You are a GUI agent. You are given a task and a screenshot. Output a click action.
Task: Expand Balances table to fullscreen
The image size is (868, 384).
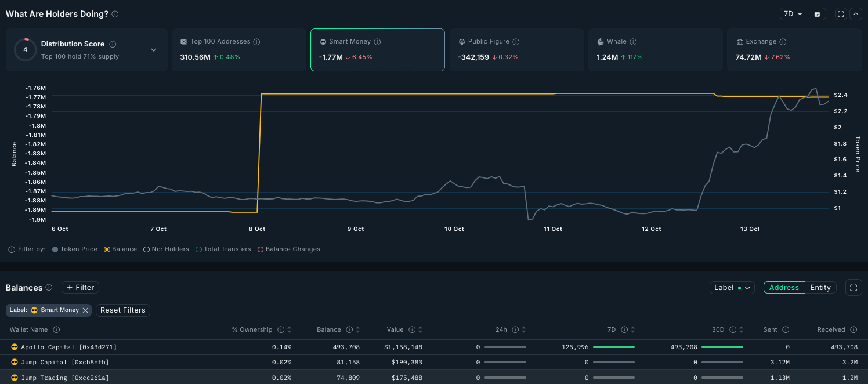click(853, 287)
